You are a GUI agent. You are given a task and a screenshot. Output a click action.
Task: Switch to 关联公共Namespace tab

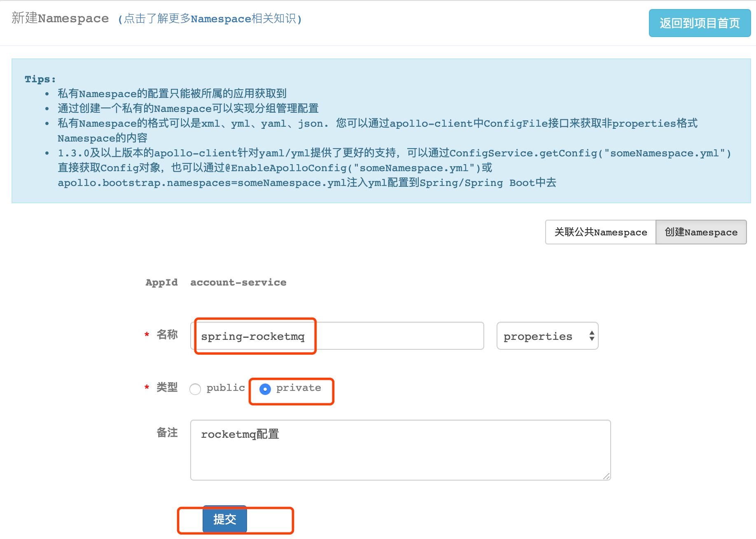coord(600,232)
